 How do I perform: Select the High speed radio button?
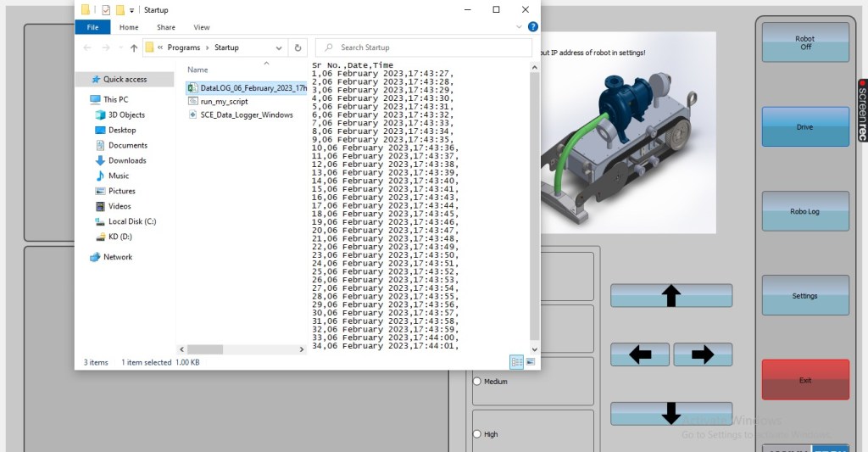(x=477, y=434)
